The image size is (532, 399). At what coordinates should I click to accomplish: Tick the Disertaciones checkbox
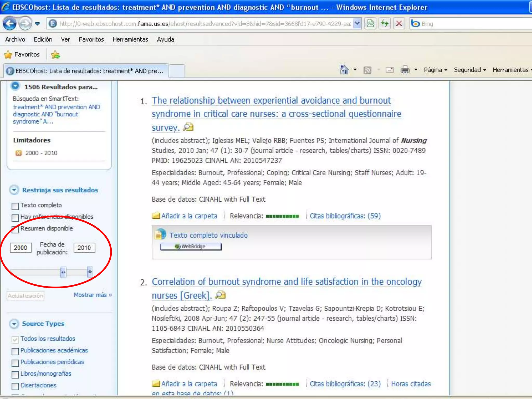point(15,386)
